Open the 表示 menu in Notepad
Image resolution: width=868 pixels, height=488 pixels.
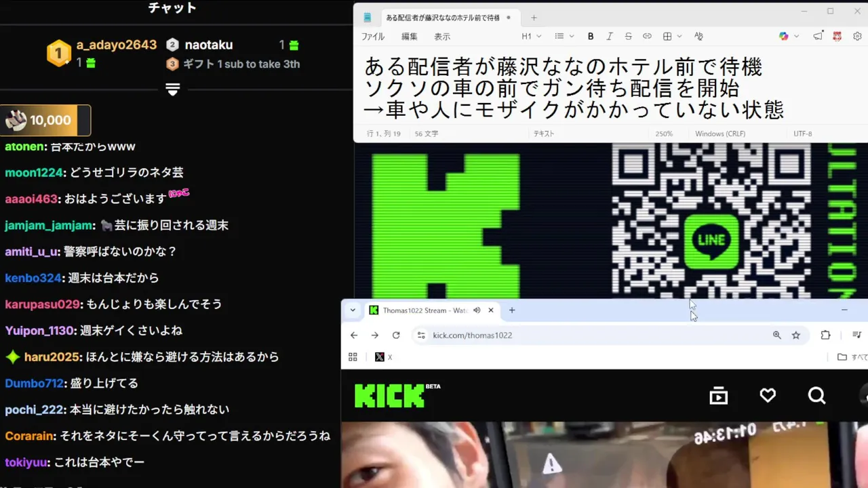tap(442, 37)
